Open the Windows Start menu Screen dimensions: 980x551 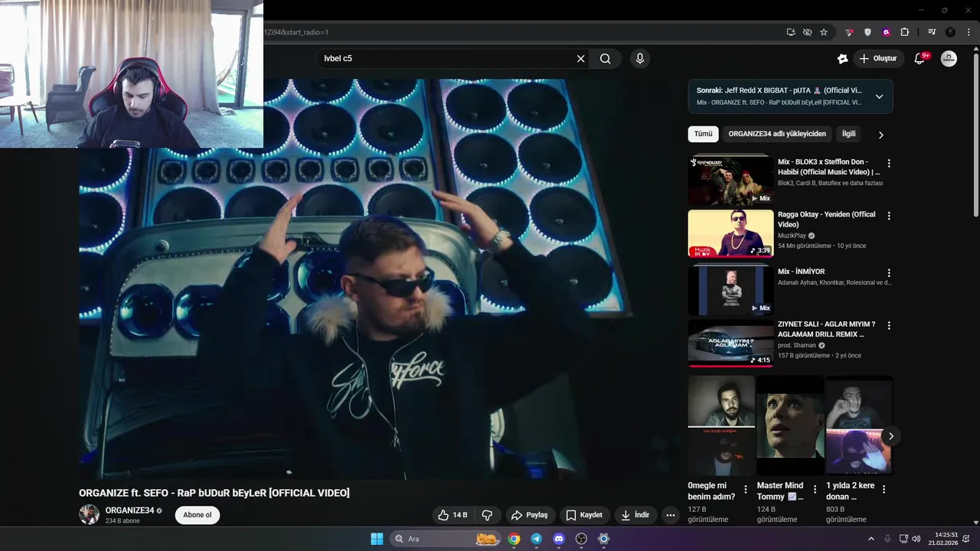[x=377, y=539]
